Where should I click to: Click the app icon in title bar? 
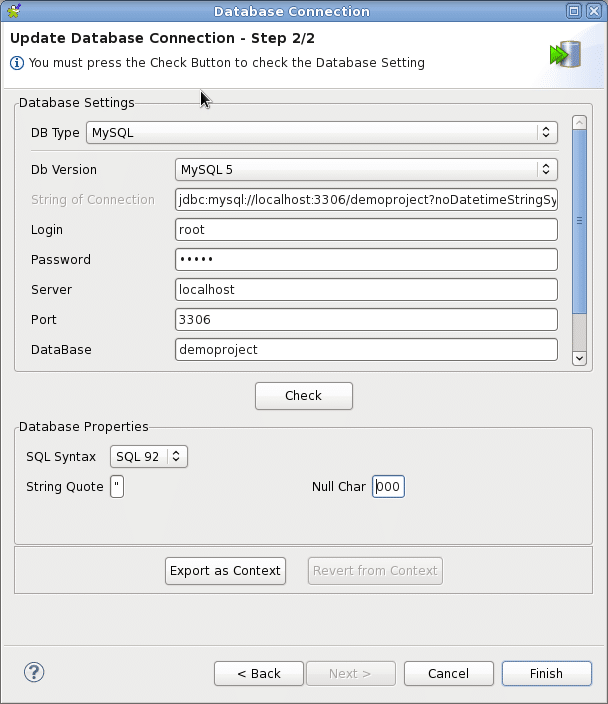click(14, 11)
